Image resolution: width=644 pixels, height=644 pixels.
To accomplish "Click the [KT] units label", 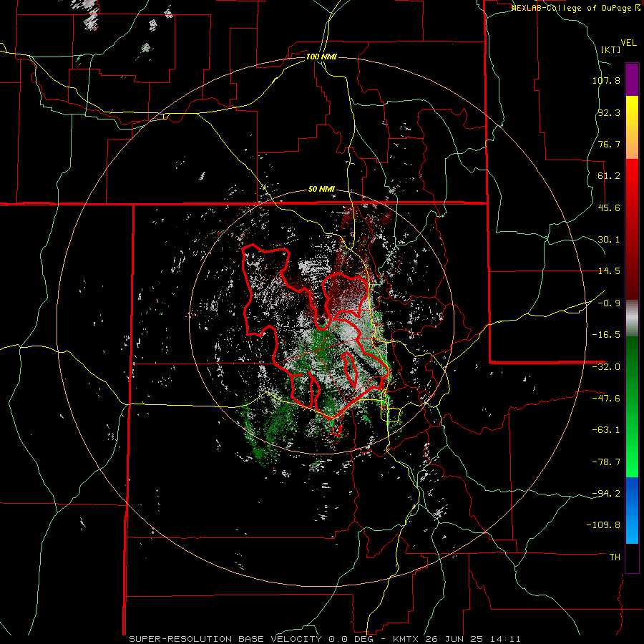I will tap(610, 49).
